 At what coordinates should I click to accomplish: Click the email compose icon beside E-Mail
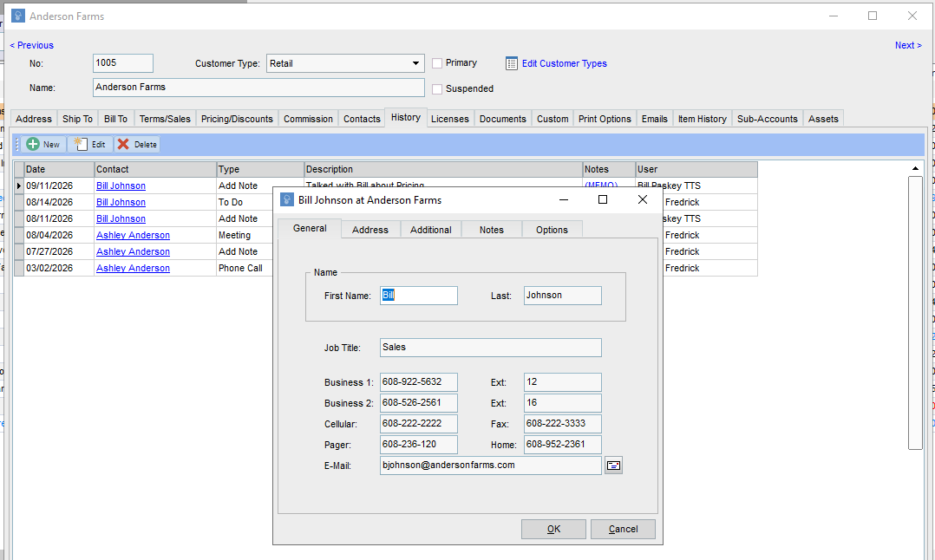click(x=613, y=466)
